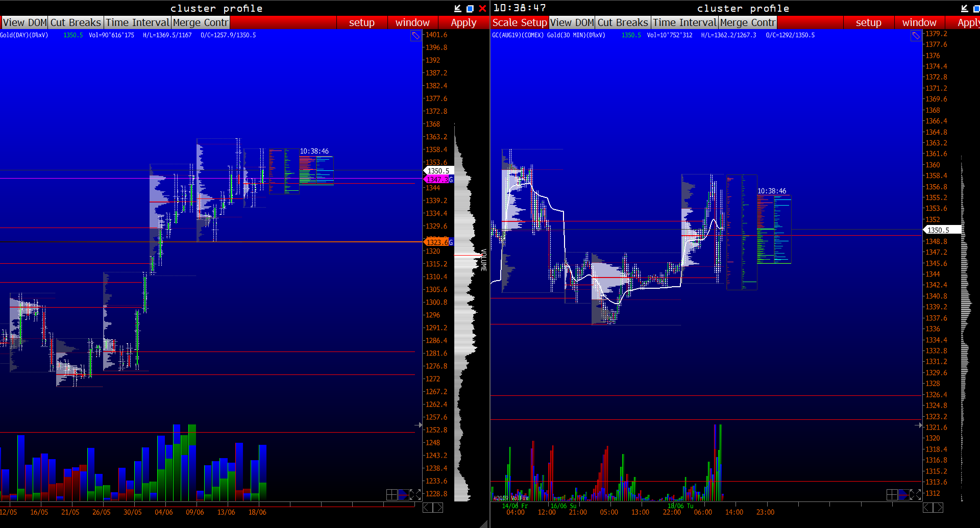Click Merge Contr in right window
The height and width of the screenshot is (528, 980).
pyautogui.click(x=748, y=22)
